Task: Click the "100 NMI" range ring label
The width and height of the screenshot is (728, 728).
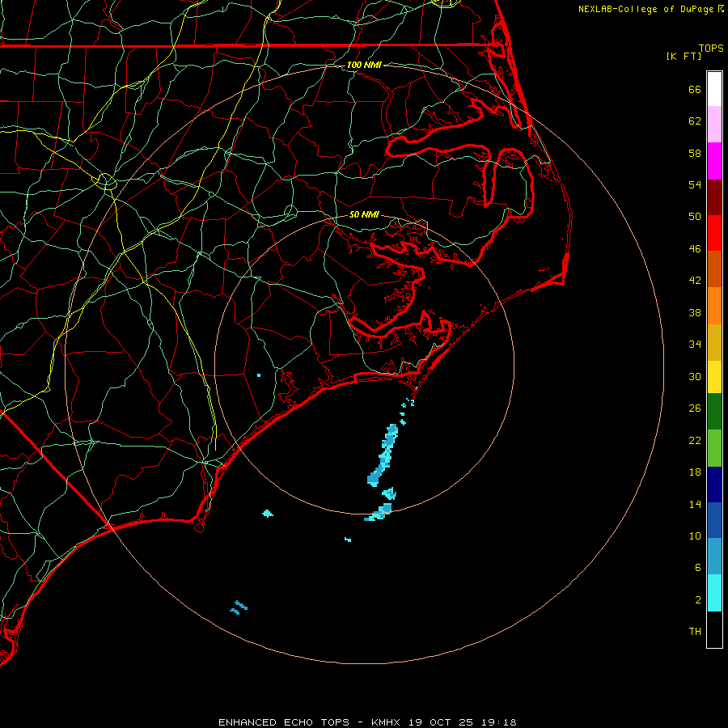Action: 364,65
